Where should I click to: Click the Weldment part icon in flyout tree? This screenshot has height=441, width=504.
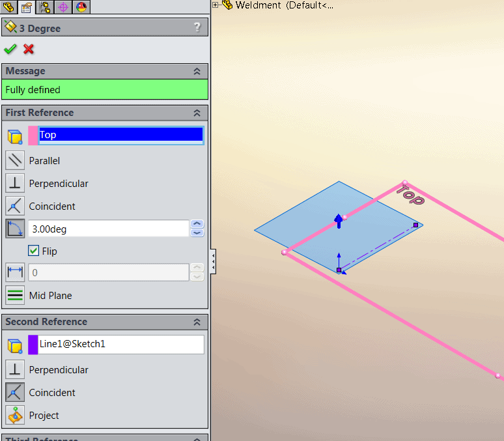tap(227, 5)
